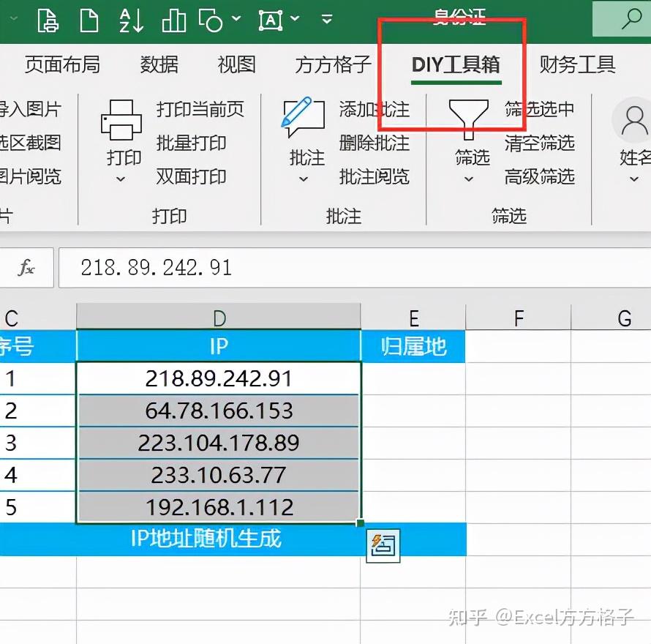Image resolution: width=651 pixels, height=644 pixels.
Task: Click the new workbook icon
Action: (x=89, y=20)
